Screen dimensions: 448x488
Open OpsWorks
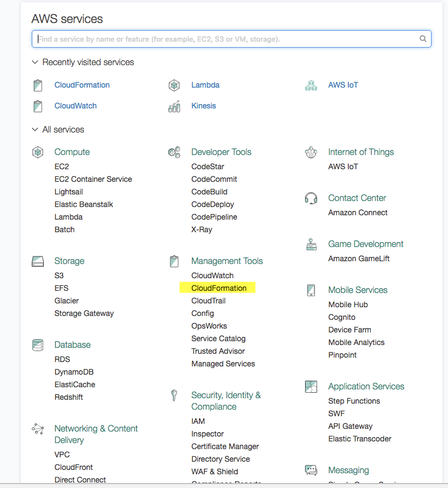[x=209, y=326]
